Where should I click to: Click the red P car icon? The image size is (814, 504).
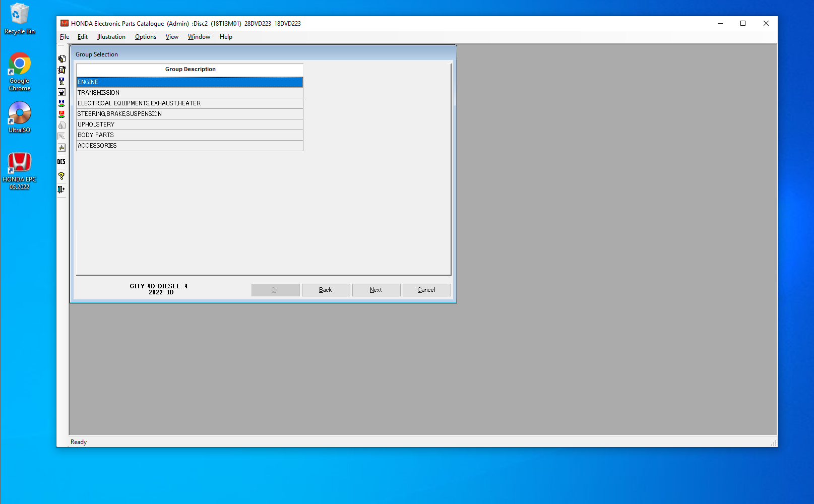click(61, 114)
